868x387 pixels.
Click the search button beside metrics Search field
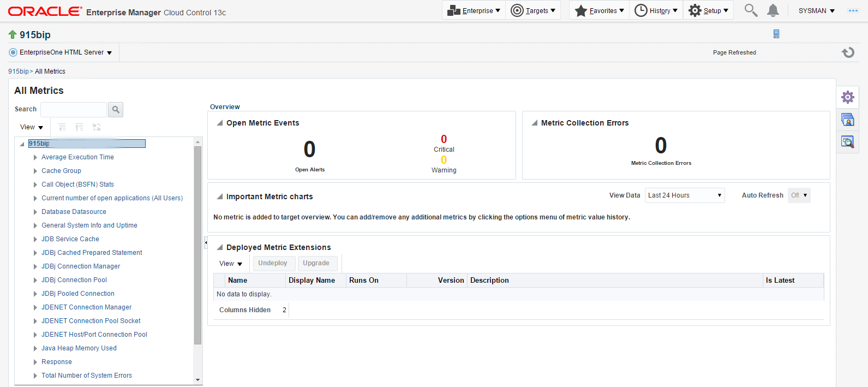[x=116, y=110]
